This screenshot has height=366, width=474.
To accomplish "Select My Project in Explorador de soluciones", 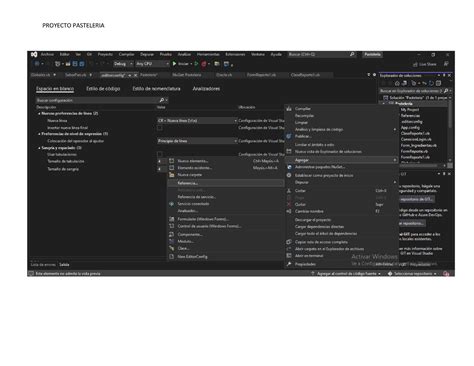I will pos(410,110).
